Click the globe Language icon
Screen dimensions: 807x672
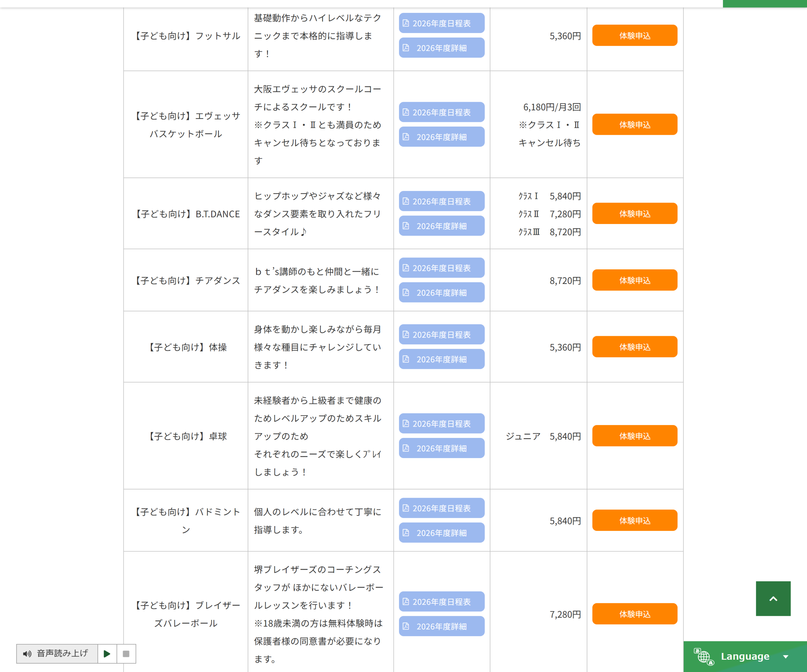pos(703,657)
